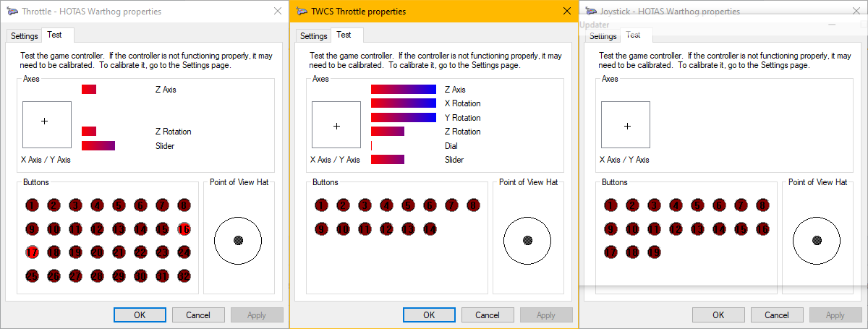The height and width of the screenshot is (329, 868).
Task: Click button 24 indicator in Warthog Throttle window
Action: (x=184, y=252)
